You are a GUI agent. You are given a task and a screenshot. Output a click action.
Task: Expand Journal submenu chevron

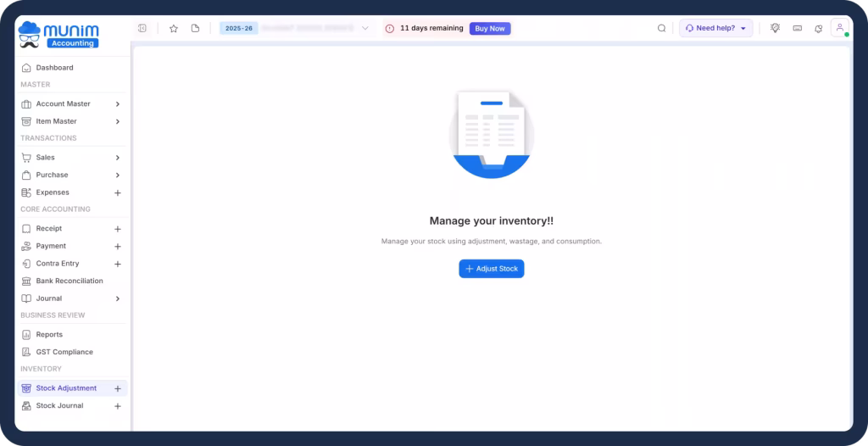[117, 298]
